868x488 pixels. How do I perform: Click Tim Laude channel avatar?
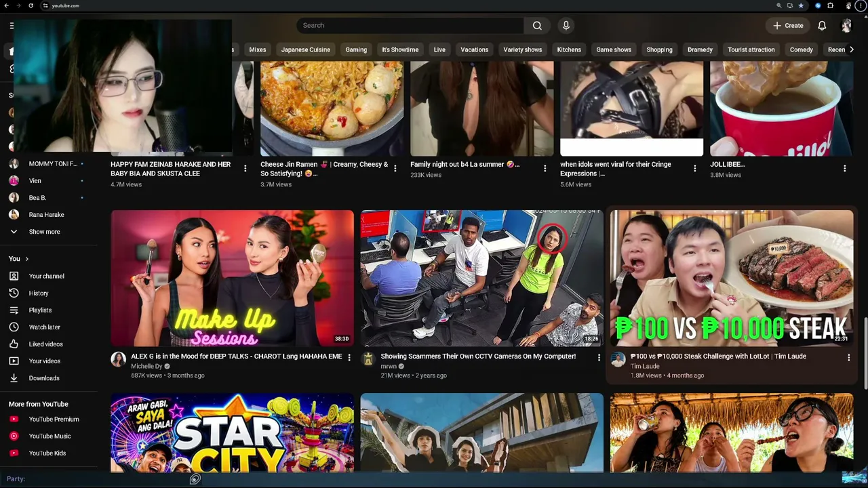pyautogui.click(x=618, y=359)
